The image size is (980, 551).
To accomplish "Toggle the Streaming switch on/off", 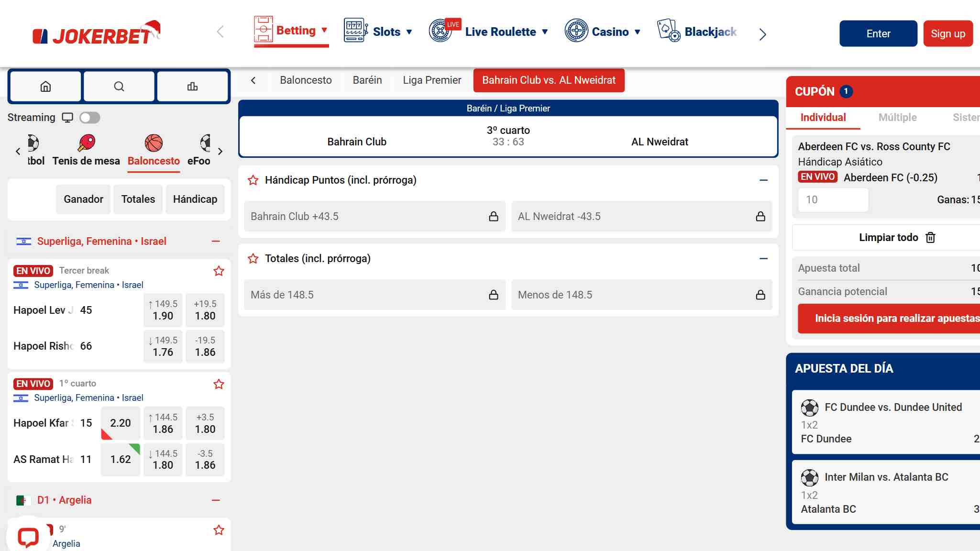I will click(89, 116).
